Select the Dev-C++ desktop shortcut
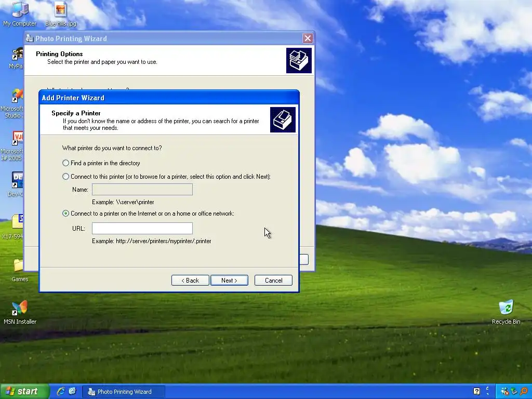This screenshot has height=399, width=532. click(16, 184)
